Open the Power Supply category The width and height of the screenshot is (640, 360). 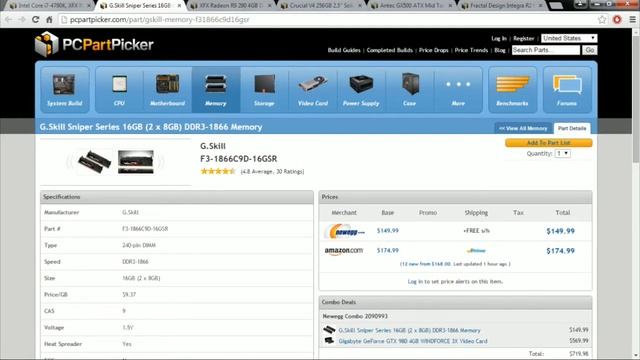[361, 90]
